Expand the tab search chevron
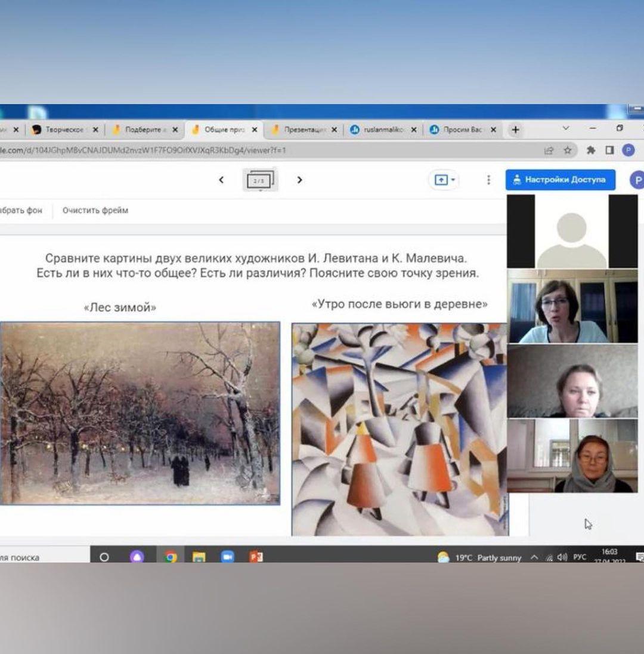Viewport: 644px width, 654px height. [566, 128]
